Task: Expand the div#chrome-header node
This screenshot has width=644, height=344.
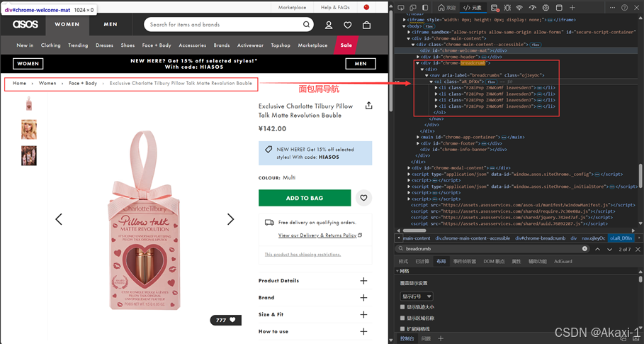Action: pos(418,57)
